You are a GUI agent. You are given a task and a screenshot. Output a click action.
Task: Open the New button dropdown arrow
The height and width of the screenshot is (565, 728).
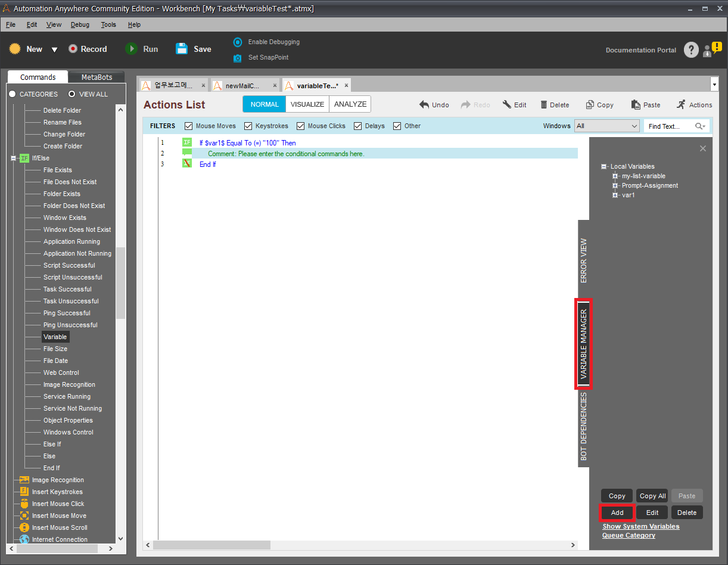(x=54, y=49)
